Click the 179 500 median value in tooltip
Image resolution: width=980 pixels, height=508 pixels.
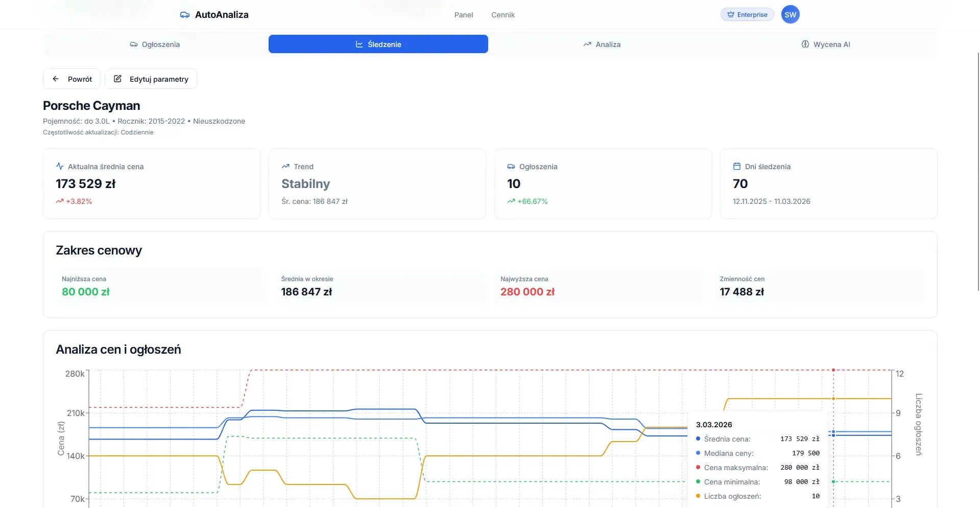806,453
